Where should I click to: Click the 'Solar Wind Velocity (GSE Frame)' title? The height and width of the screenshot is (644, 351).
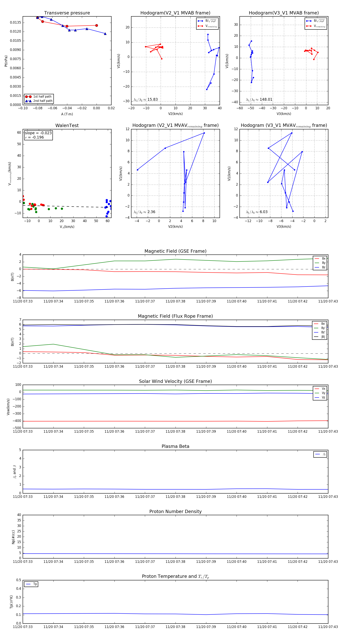pos(175,381)
